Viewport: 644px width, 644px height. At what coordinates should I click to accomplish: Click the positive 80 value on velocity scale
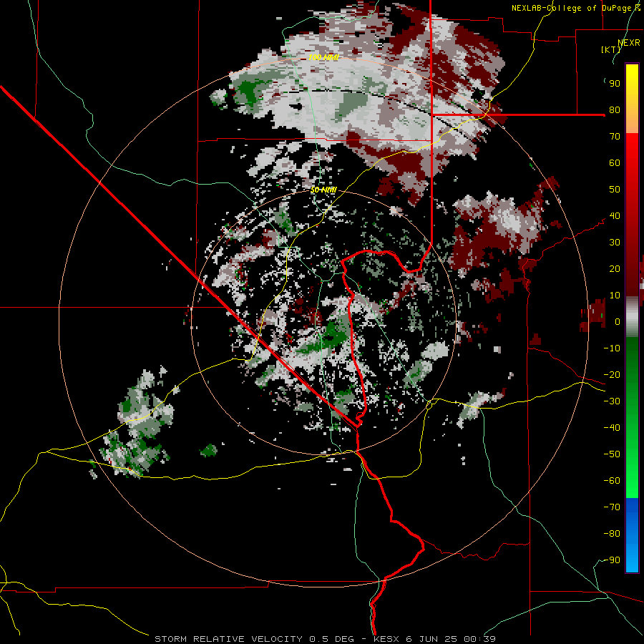pos(615,110)
